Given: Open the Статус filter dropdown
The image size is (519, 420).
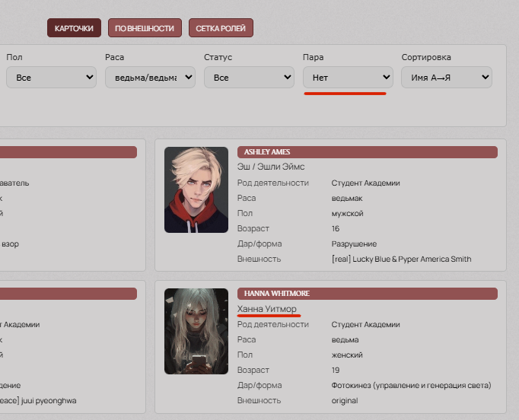Looking at the screenshot, I should coord(249,78).
